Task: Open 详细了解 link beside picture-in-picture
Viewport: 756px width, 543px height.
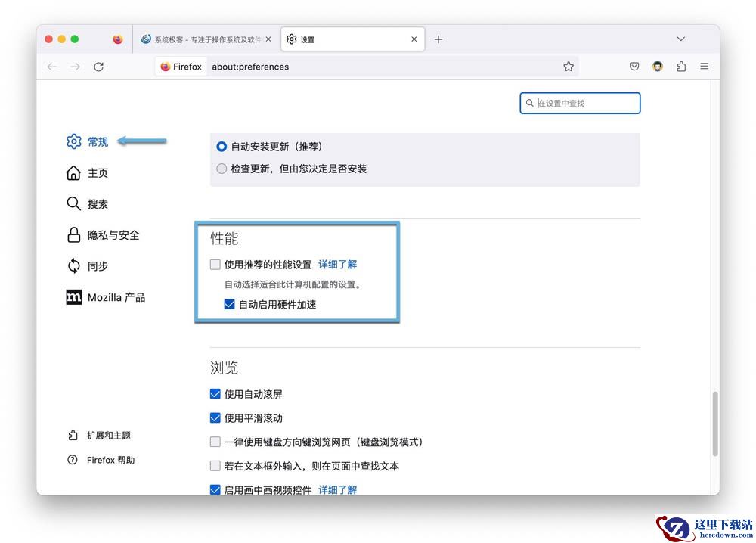Action: [x=337, y=490]
